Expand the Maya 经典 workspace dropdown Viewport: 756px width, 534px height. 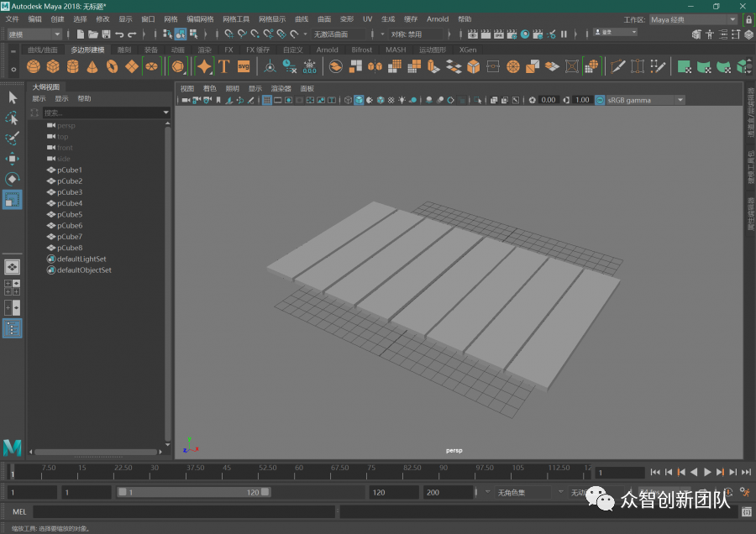[694, 19]
